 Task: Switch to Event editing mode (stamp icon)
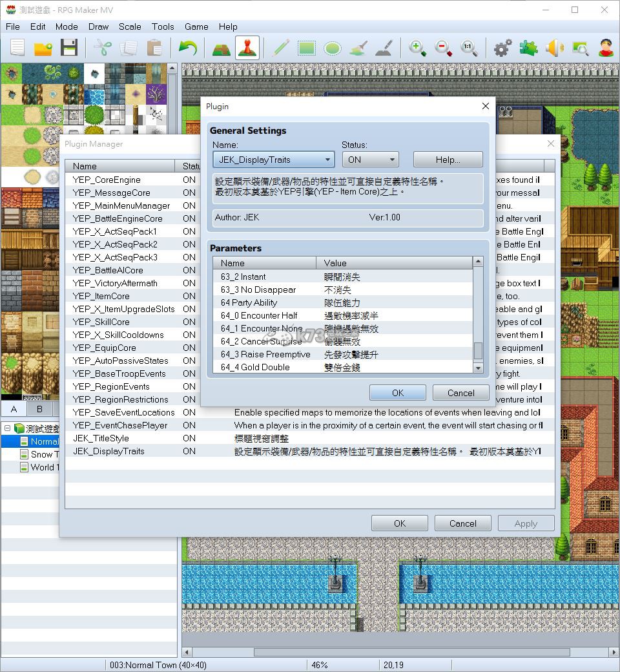[x=247, y=48]
